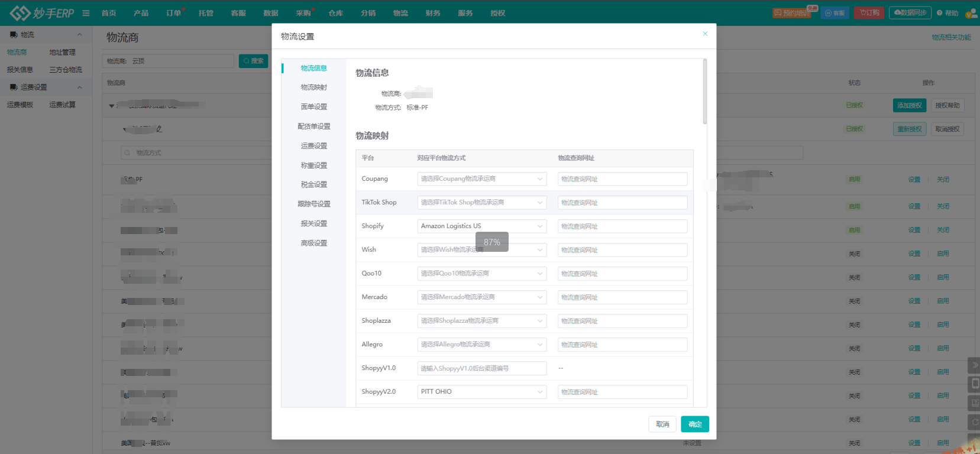The image size is (980, 454).
Task: Click the 预约培训 training booking button
Action: pos(793,13)
